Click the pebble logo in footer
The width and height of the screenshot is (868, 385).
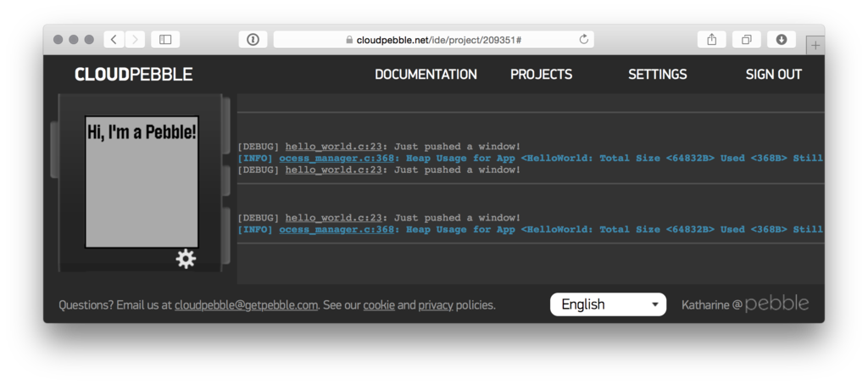[x=776, y=304]
